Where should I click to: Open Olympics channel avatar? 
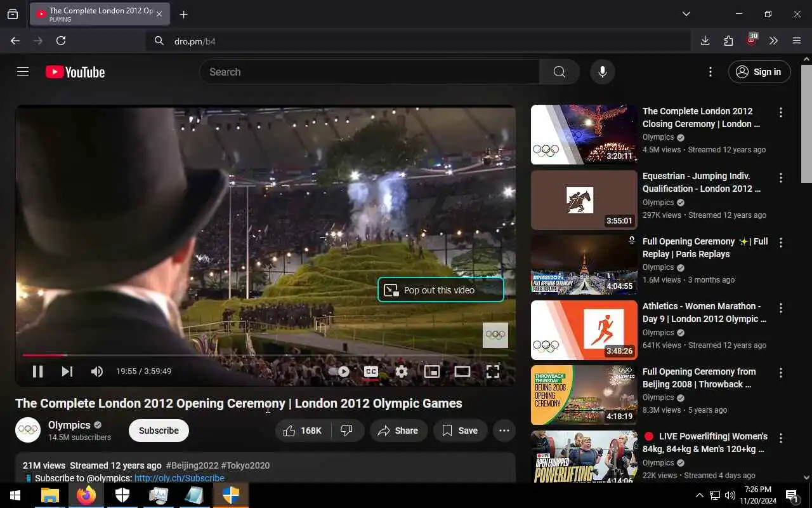point(28,430)
